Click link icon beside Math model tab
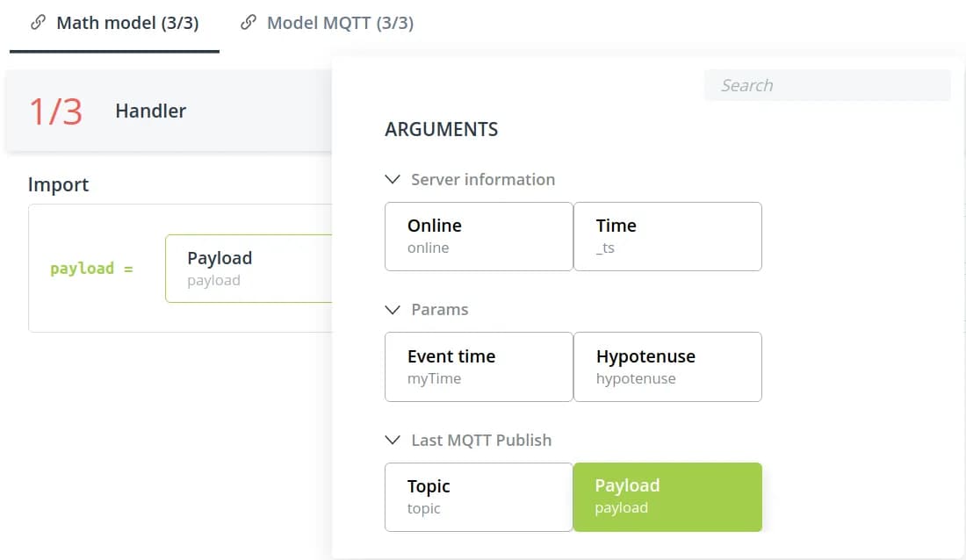The width and height of the screenshot is (966, 560). point(39,23)
